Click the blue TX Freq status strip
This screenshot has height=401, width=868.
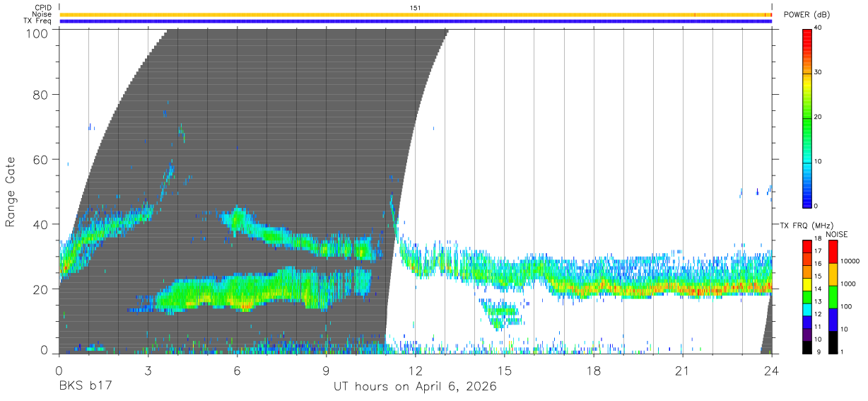click(x=416, y=21)
